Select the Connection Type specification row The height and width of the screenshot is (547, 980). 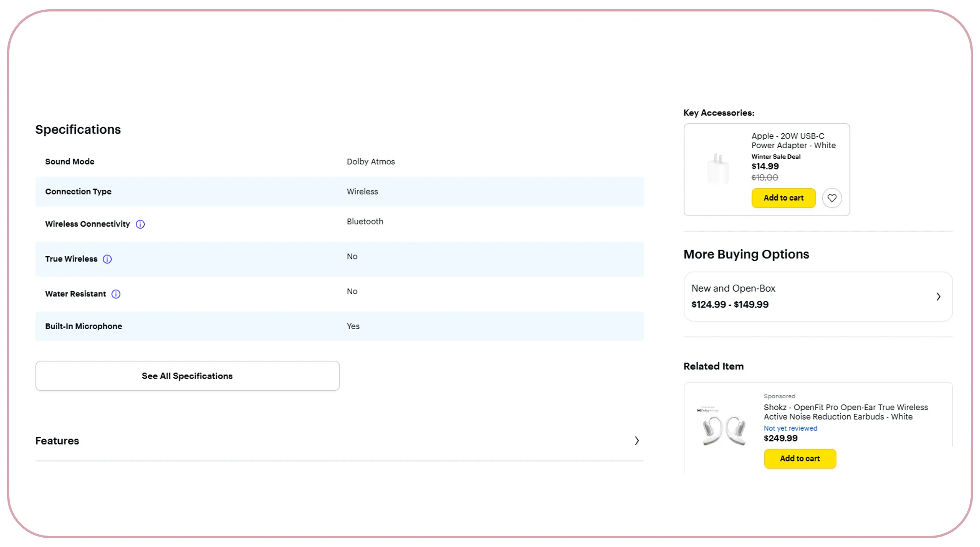click(x=339, y=191)
